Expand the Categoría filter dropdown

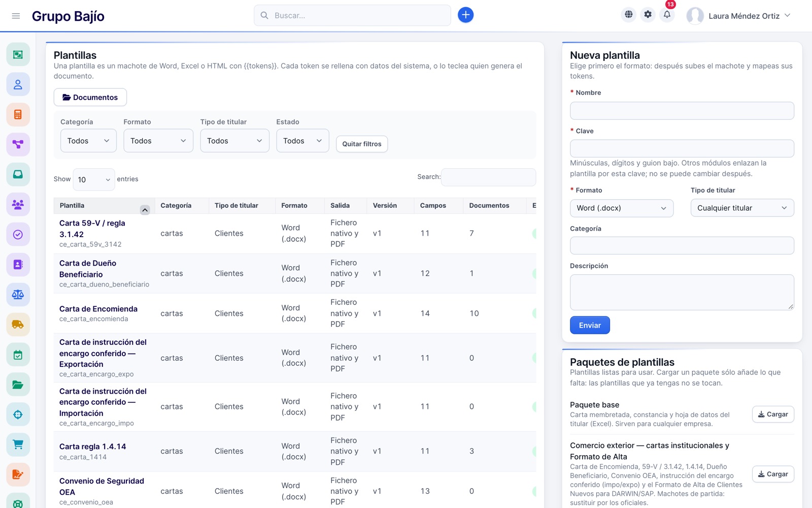click(x=88, y=141)
